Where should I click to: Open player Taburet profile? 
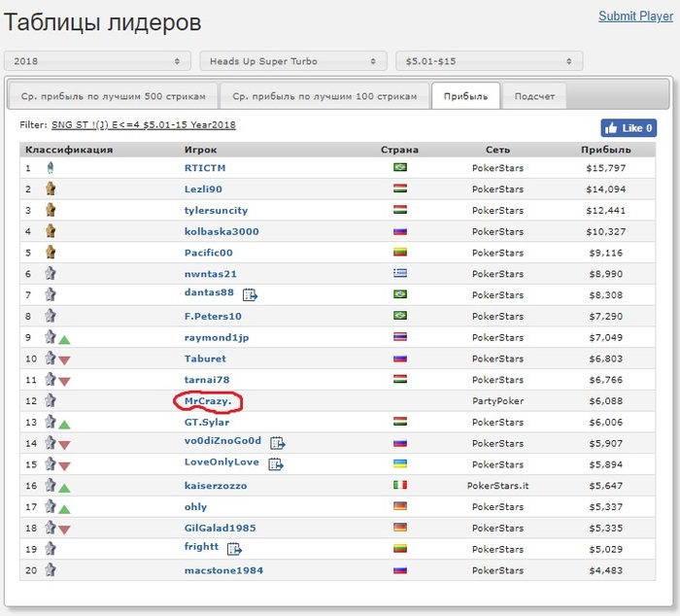[205, 359]
